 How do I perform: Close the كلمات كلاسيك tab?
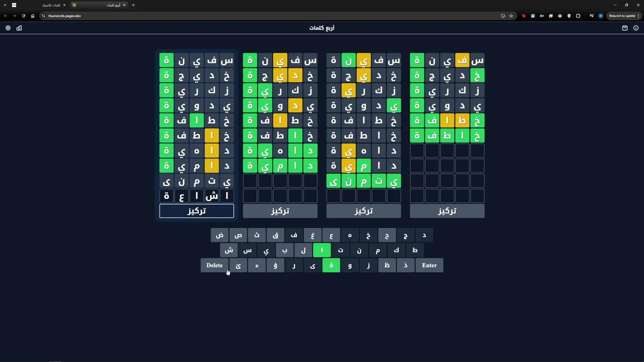(64, 5)
